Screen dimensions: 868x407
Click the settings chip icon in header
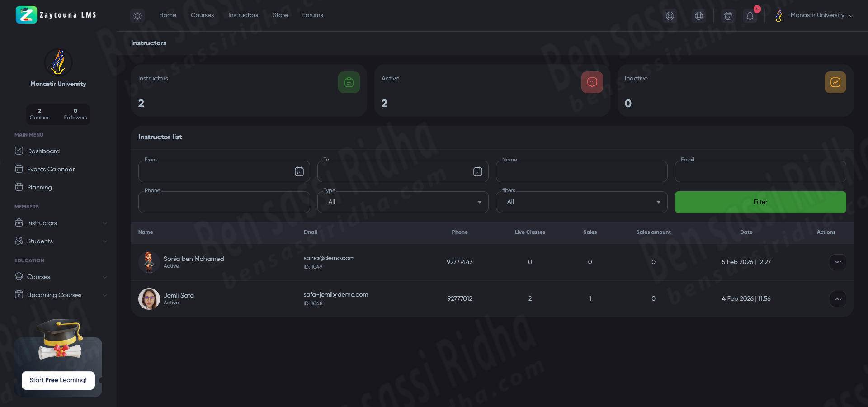(x=670, y=16)
